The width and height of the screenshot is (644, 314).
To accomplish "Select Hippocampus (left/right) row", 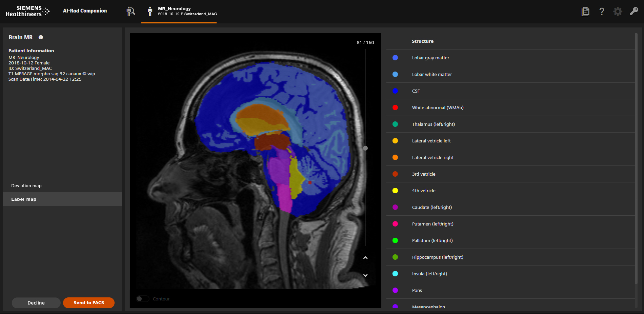I will click(510, 257).
